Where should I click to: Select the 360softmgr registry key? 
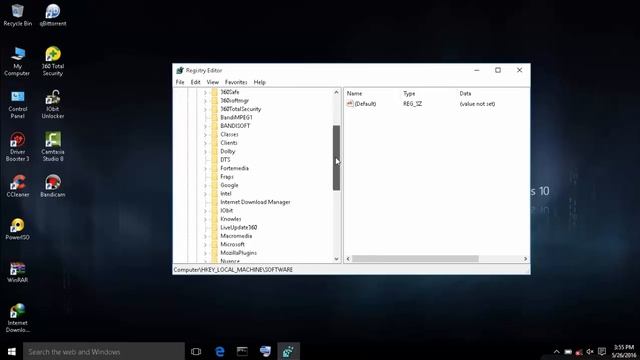point(235,100)
